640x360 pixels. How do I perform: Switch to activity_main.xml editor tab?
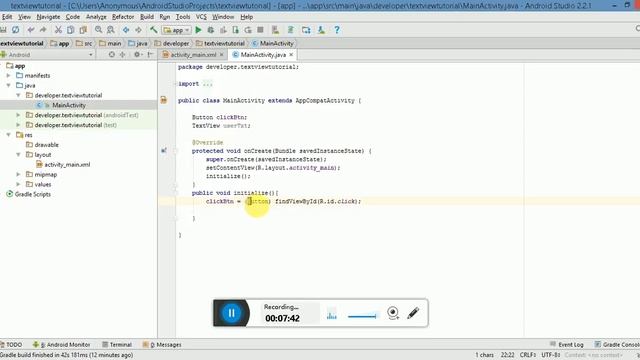[193, 55]
